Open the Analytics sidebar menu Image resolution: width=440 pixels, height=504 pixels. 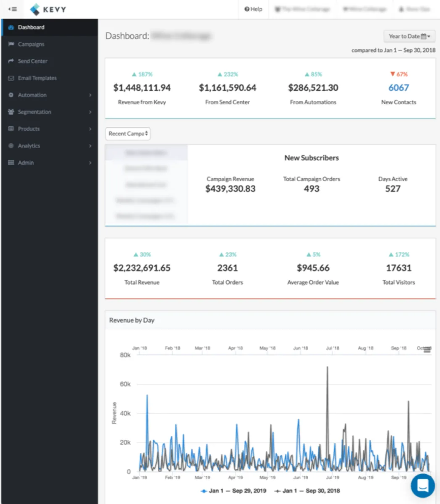point(29,146)
